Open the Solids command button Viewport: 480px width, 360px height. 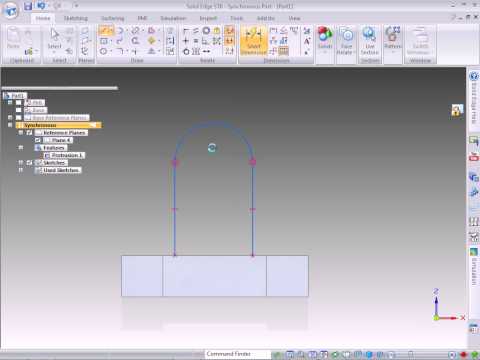tap(325, 39)
